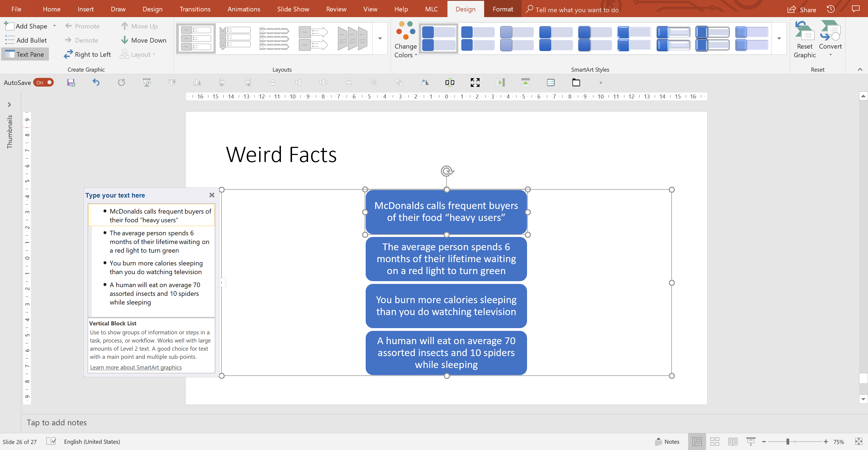Click the Redo/Repeat icon
The width and height of the screenshot is (868, 450).
(x=121, y=83)
